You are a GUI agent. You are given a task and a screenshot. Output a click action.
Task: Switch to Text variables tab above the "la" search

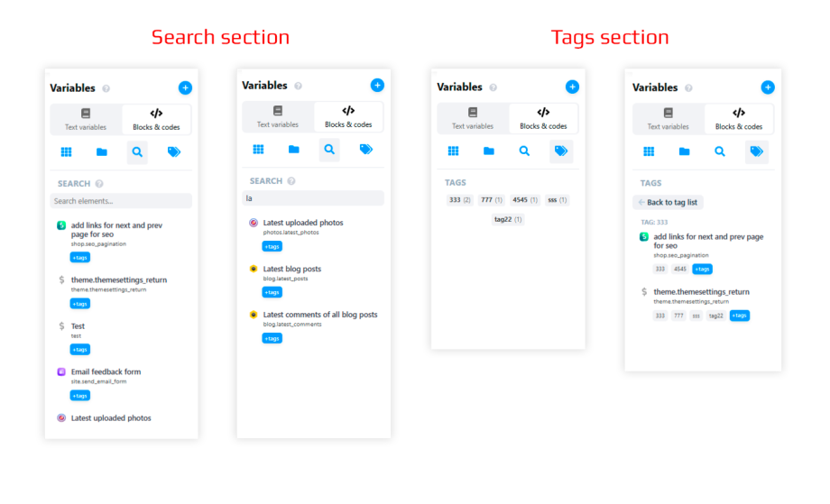(x=278, y=117)
